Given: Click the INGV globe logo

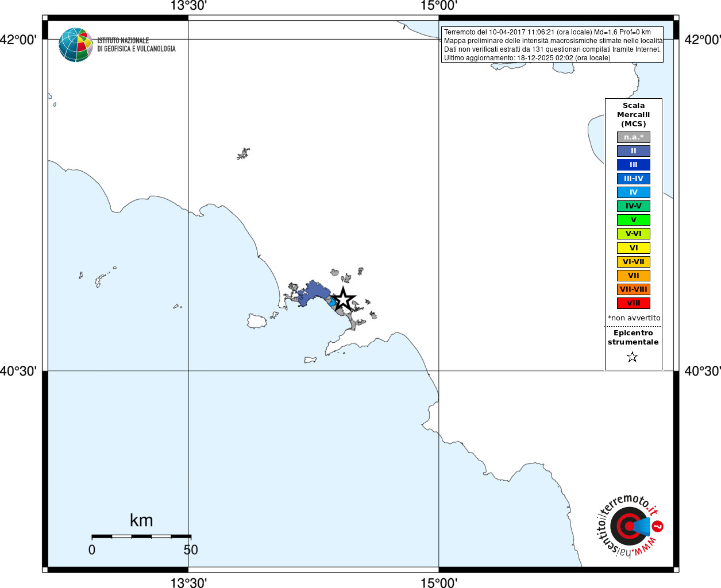Looking at the screenshot, I should click(x=76, y=45).
